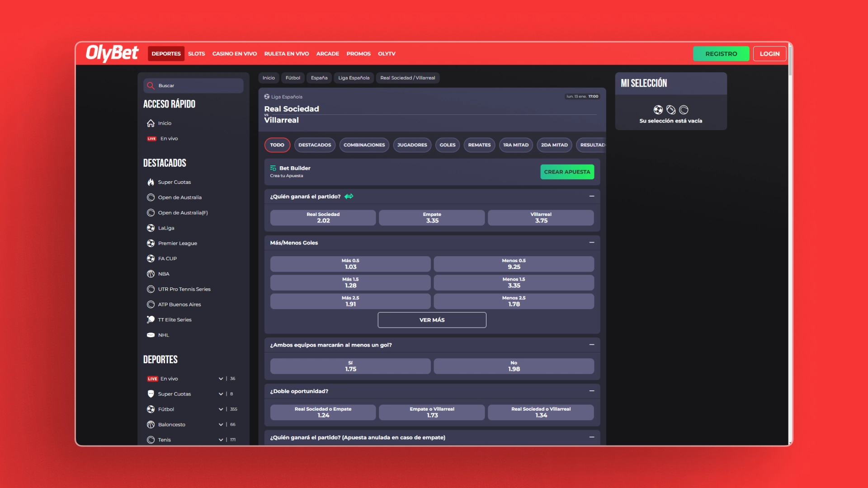Click the TT Elite Series paddle icon

point(151,320)
